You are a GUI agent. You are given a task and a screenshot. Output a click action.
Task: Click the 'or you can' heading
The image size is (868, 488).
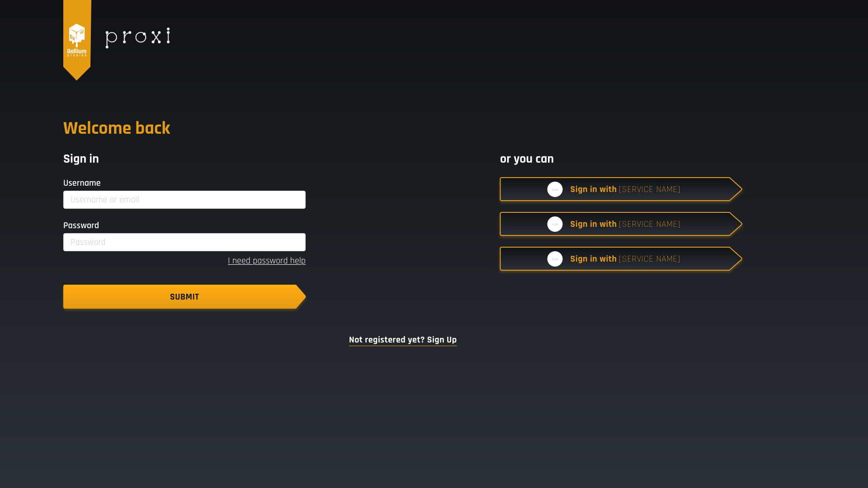coord(527,159)
